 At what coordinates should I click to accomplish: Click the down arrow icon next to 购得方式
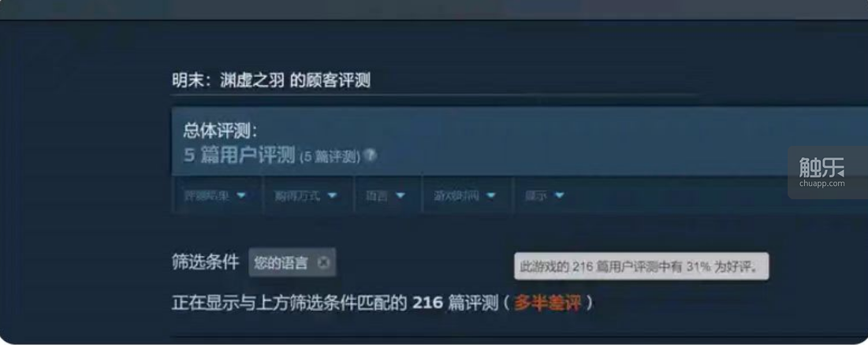[332, 195]
